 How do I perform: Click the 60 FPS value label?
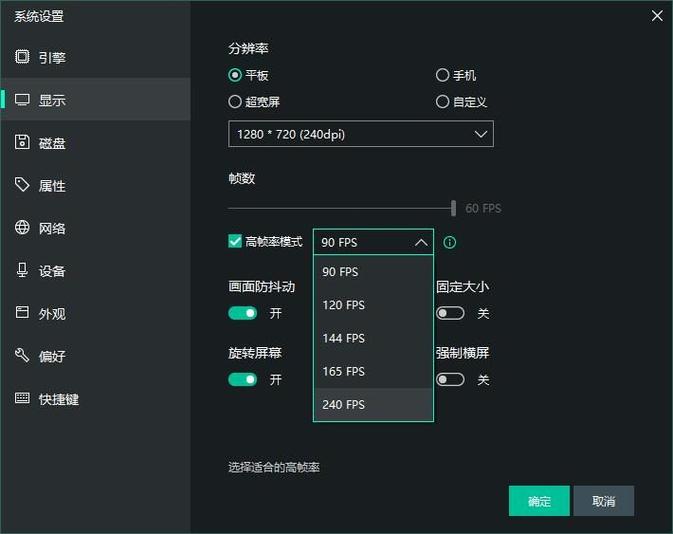tap(483, 209)
